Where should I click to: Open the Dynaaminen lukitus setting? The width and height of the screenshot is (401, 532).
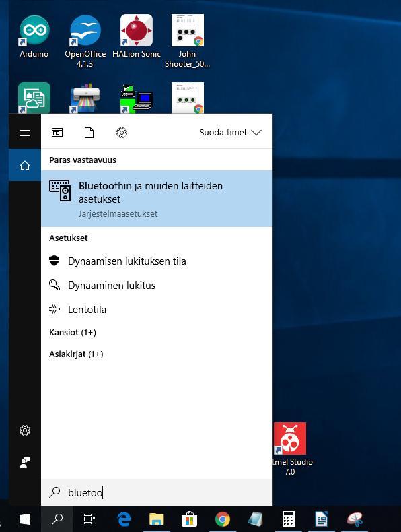click(x=157, y=285)
